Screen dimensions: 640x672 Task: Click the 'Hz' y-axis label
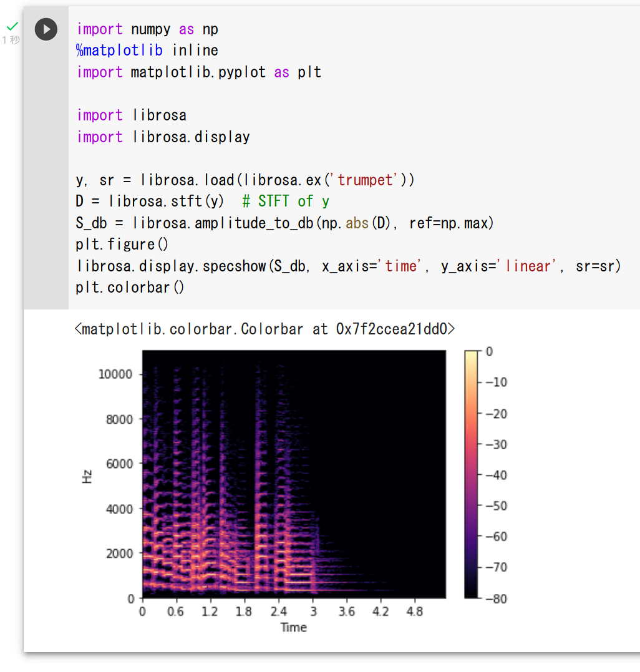(87, 476)
